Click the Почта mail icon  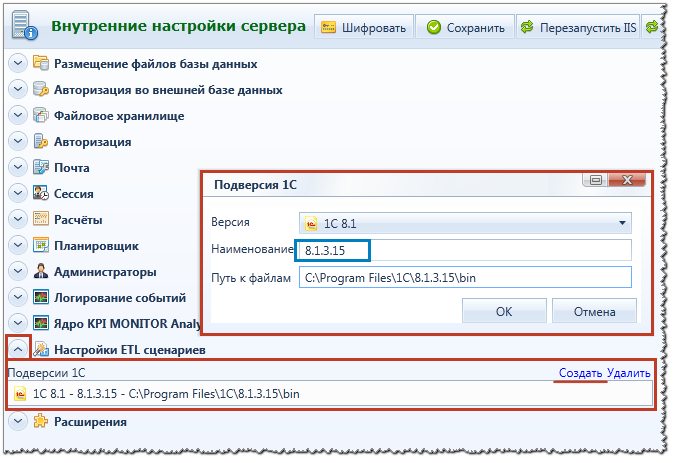[x=41, y=167]
